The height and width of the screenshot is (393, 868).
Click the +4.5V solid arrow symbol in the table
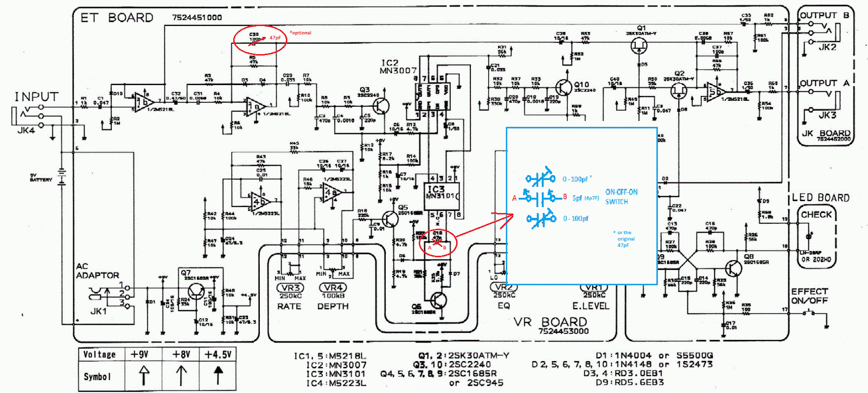point(218,375)
